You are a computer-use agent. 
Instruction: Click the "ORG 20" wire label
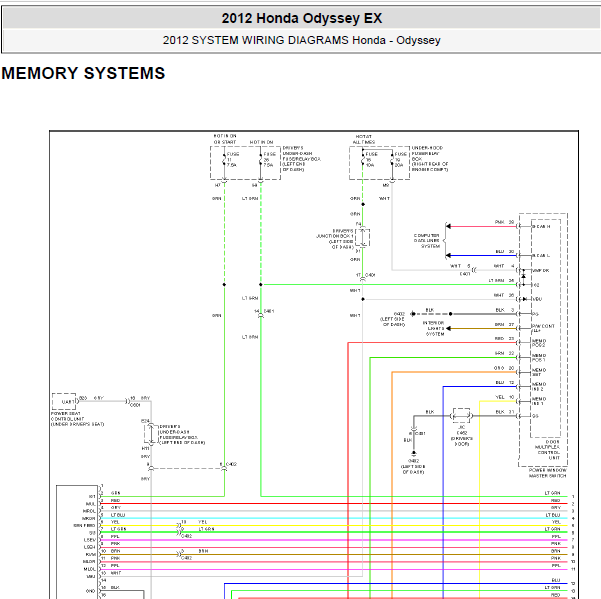click(x=504, y=368)
